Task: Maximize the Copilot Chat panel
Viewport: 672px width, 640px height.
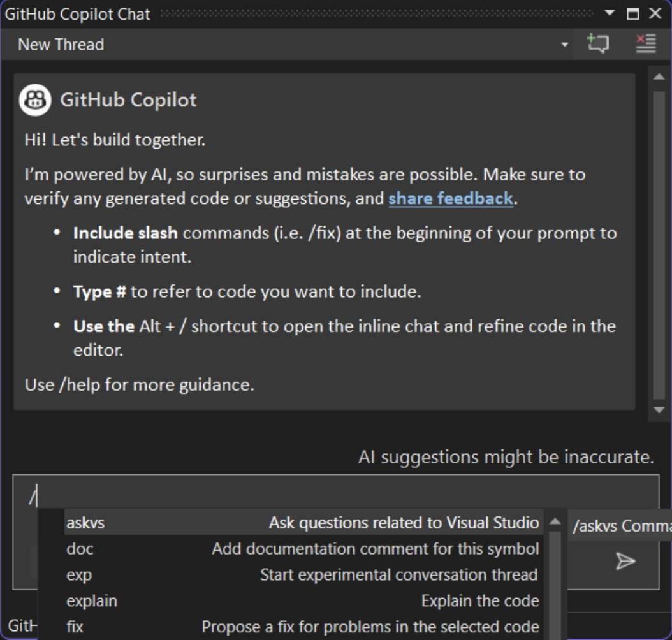Action: [x=633, y=13]
